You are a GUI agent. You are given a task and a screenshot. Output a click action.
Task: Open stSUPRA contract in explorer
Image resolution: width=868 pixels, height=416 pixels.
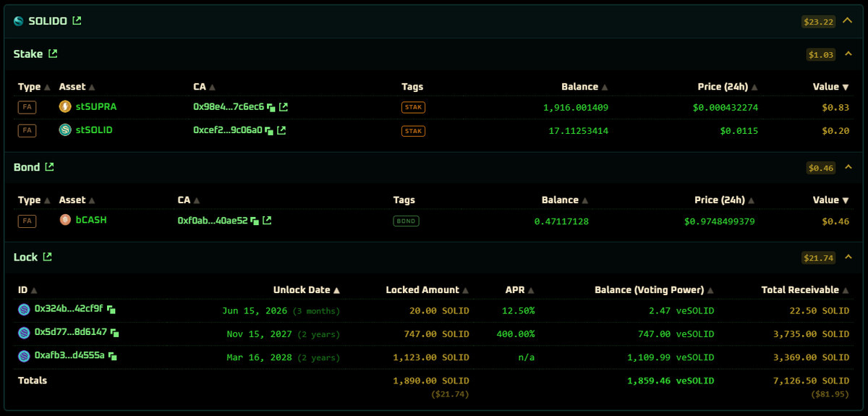tap(284, 107)
